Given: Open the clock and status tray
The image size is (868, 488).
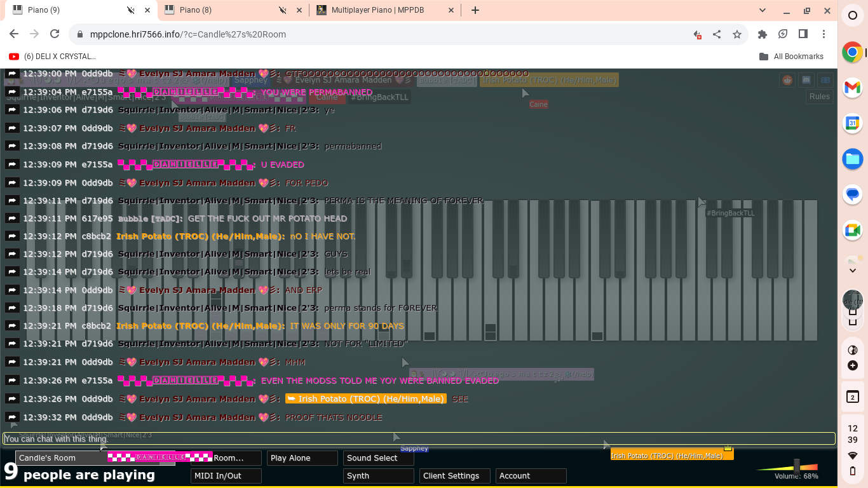Looking at the screenshot, I should [x=853, y=450].
